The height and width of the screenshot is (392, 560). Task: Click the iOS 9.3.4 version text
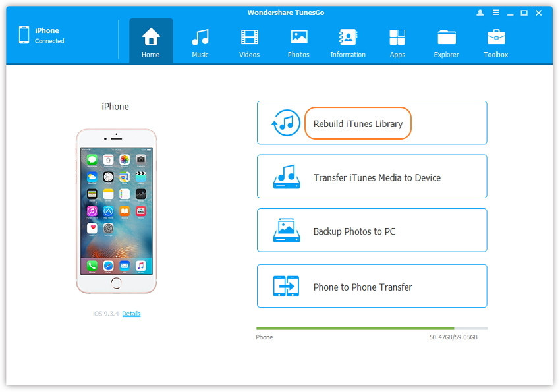coord(105,314)
